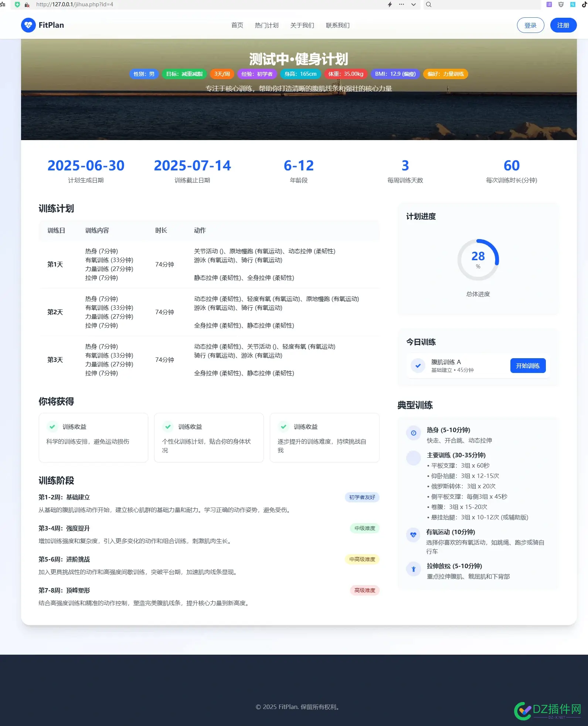This screenshot has height=726, width=588.
Task: Click the green check on first 训练收益 card
Action: tap(52, 427)
